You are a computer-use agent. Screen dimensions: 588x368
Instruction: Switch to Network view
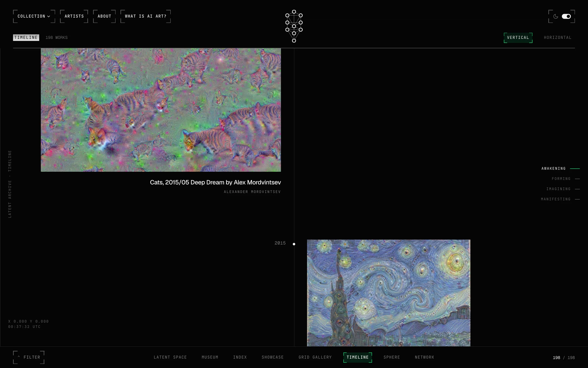[x=424, y=357]
